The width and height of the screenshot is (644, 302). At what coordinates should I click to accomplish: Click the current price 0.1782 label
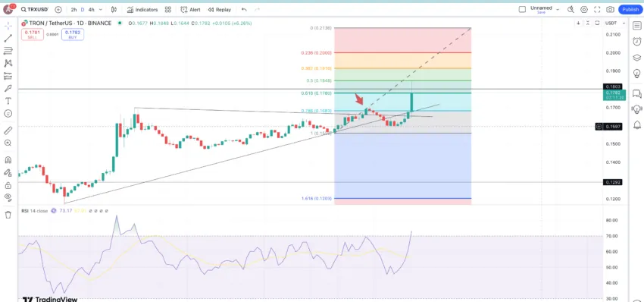pyautogui.click(x=614, y=95)
